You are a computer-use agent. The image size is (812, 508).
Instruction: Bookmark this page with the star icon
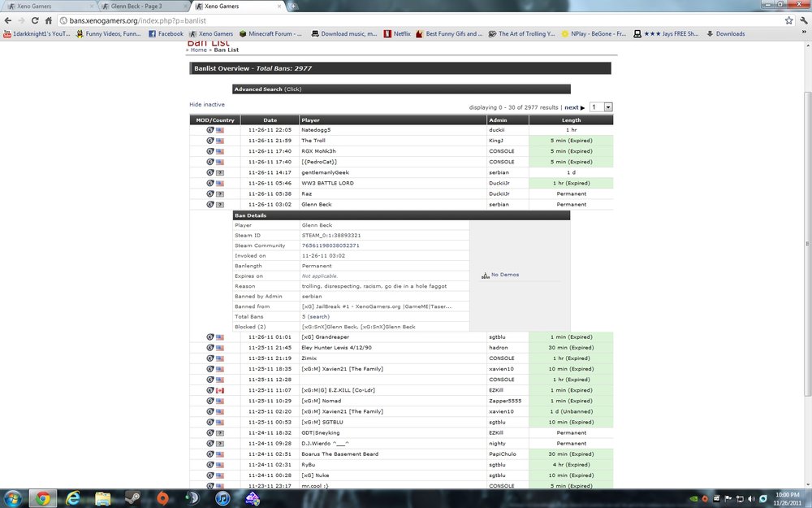point(788,21)
